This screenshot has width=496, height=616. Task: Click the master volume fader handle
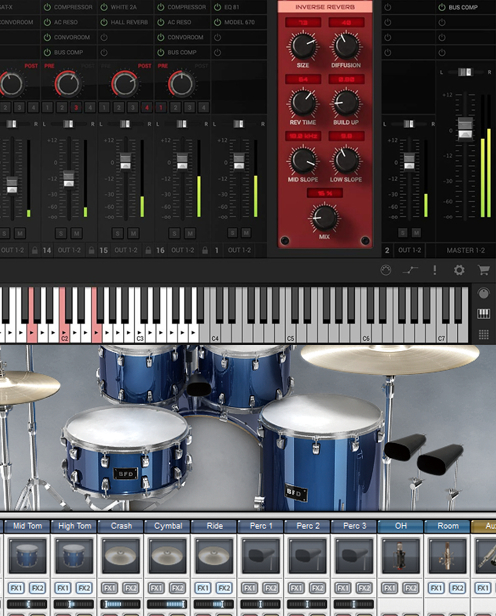(x=465, y=128)
